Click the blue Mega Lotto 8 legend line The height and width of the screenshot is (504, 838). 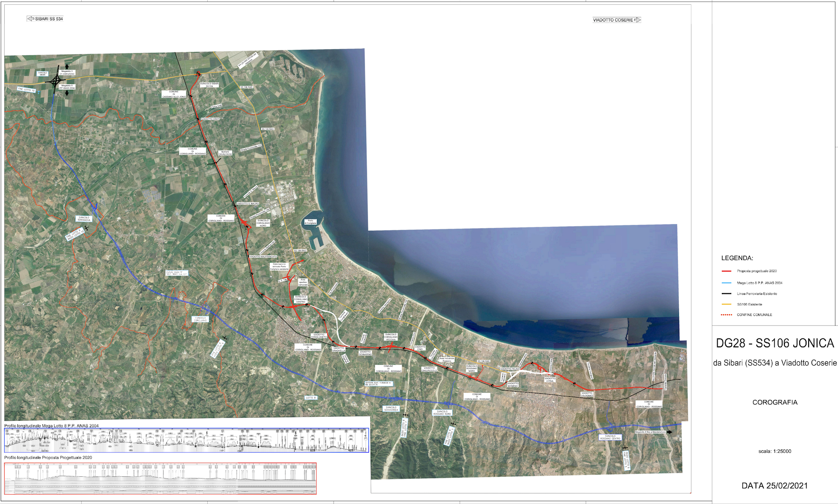coord(726,283)
